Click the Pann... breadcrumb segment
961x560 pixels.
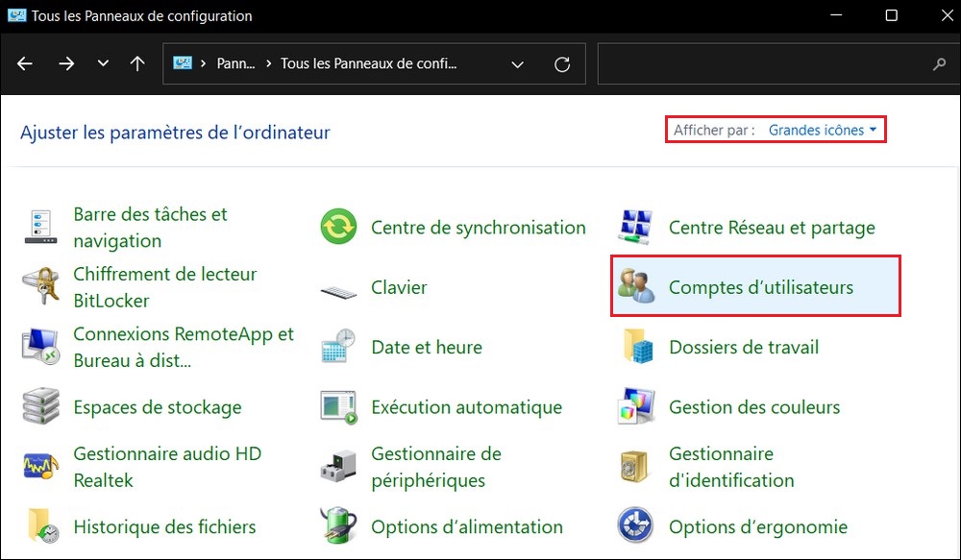click(235, 64)
